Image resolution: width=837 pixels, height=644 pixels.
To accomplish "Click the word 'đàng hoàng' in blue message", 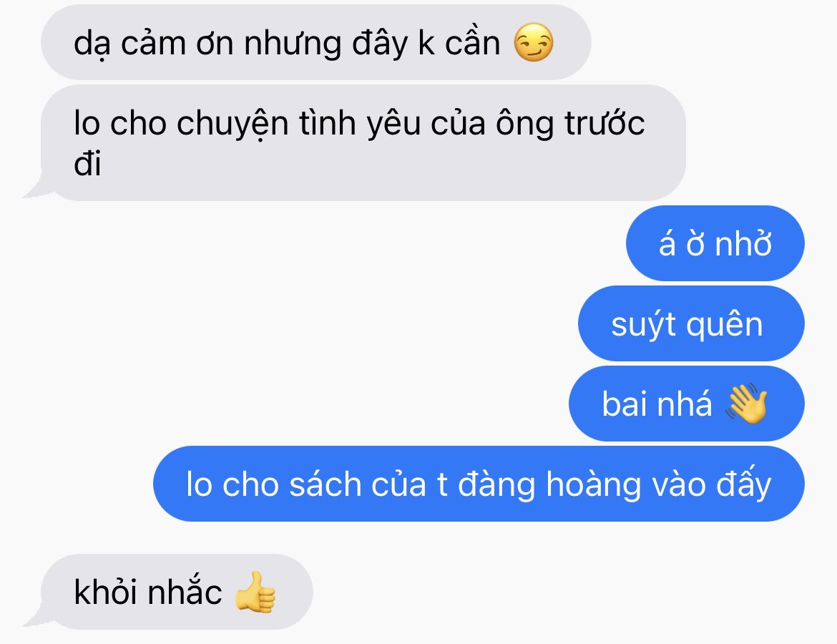I will 550,485.
